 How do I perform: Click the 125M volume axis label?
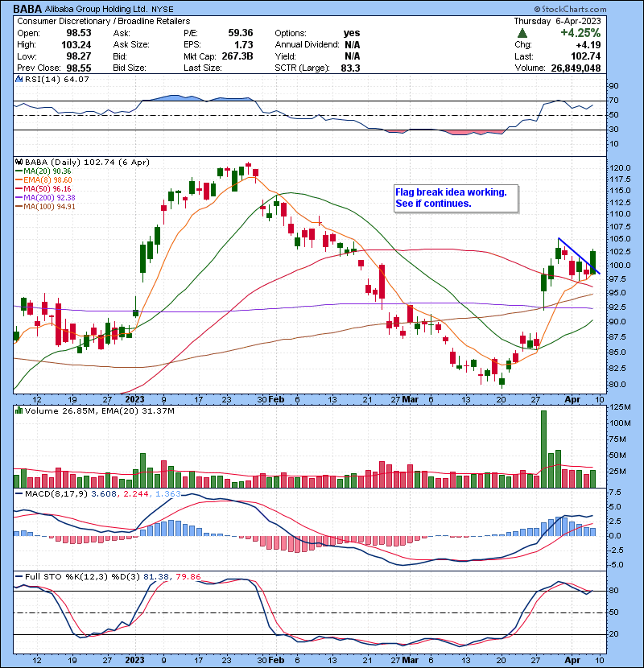(x=620, y=407)
